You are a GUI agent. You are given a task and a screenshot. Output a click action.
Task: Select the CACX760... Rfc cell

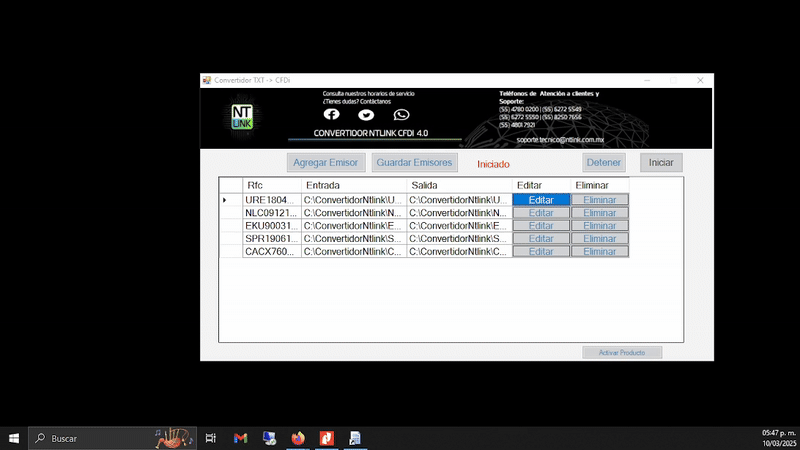pos(272,252)
